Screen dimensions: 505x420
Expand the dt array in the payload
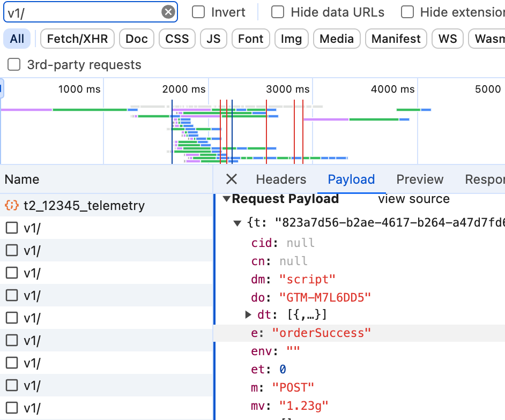[247, 314]
